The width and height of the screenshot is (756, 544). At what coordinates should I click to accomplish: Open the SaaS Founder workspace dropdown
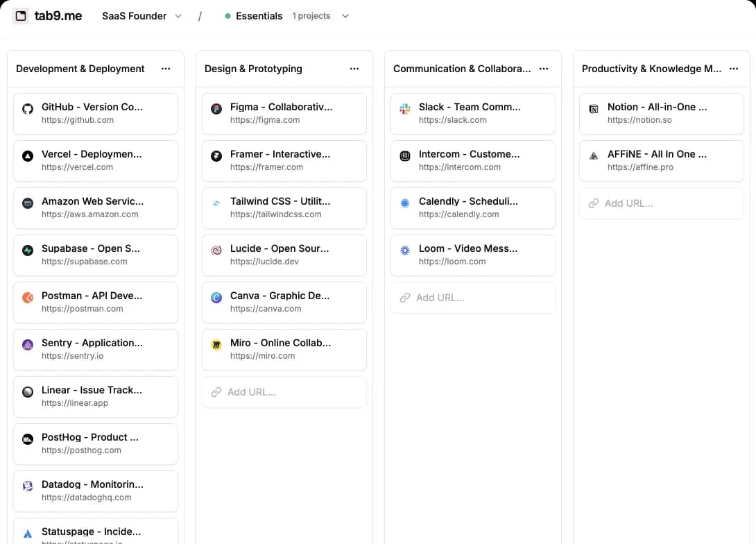point(141,16)
